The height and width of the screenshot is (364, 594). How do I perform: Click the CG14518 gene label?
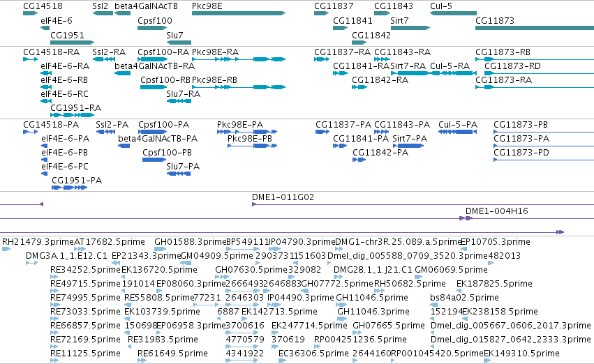43,6
